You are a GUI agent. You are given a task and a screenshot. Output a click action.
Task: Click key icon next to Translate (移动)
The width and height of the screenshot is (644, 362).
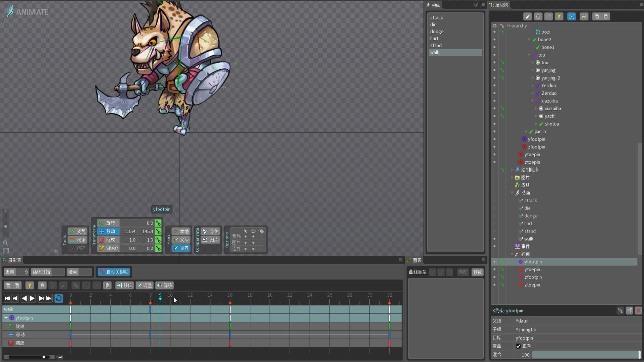coord(158,232)
